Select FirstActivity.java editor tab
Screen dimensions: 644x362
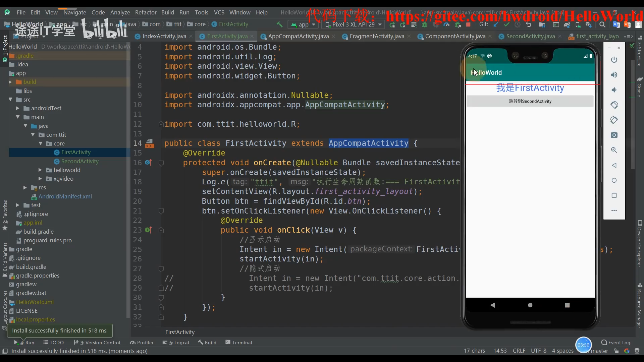coord(227,36)
